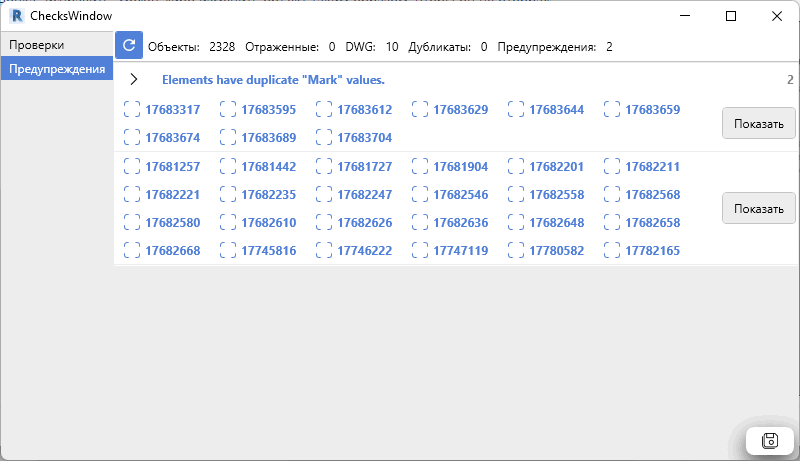Maximize the ChecksWindow
This screenshot has width=800, height=461.
click(x=731, y=16)
